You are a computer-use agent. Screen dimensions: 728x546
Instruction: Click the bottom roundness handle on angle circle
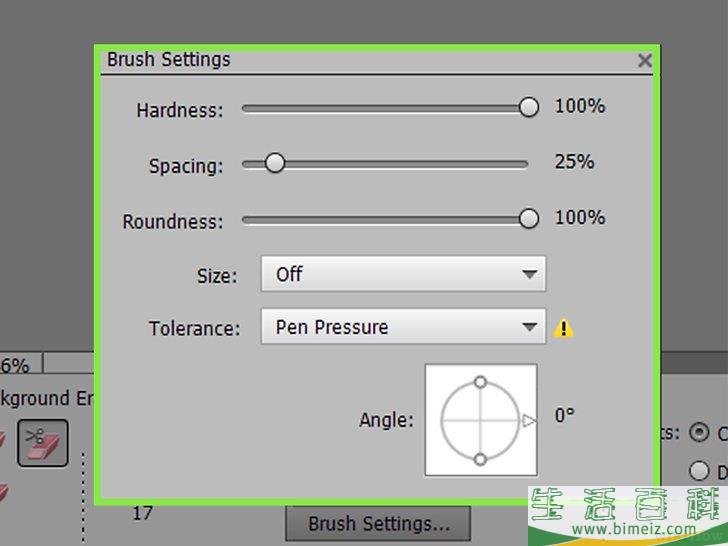[x=480, y=459]
